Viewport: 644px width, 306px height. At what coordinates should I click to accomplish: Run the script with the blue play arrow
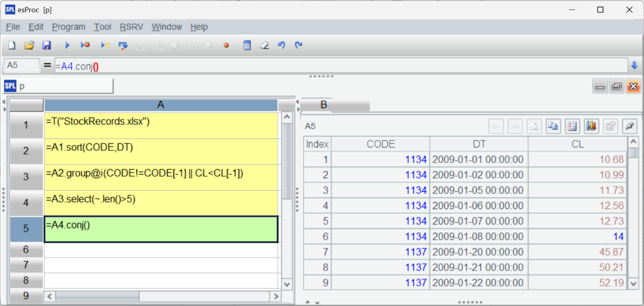[x=67, y=46]
